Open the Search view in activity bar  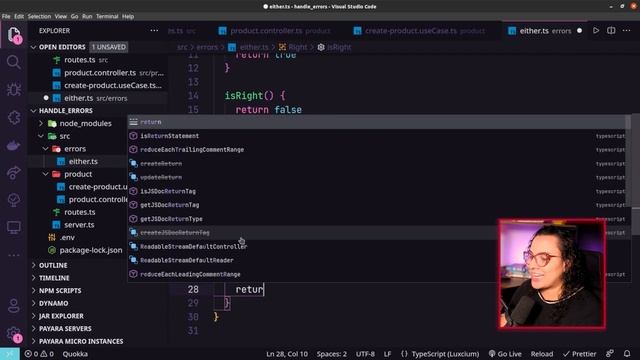tap(13, 62)
